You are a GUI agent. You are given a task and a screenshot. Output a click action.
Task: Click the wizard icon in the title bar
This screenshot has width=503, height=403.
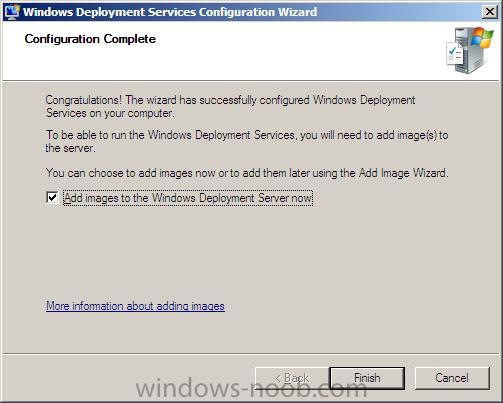point(11,12)
